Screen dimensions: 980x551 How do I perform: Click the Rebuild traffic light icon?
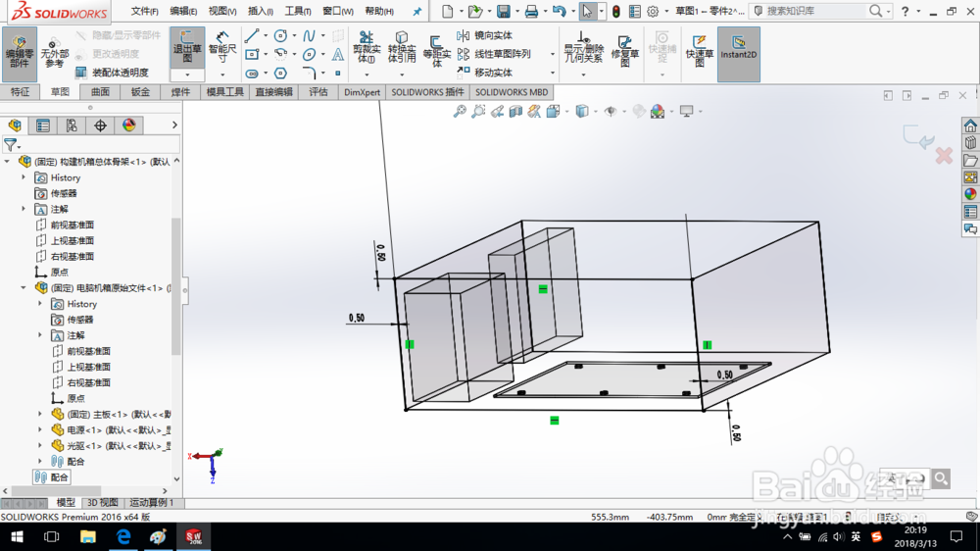point(616,11)
